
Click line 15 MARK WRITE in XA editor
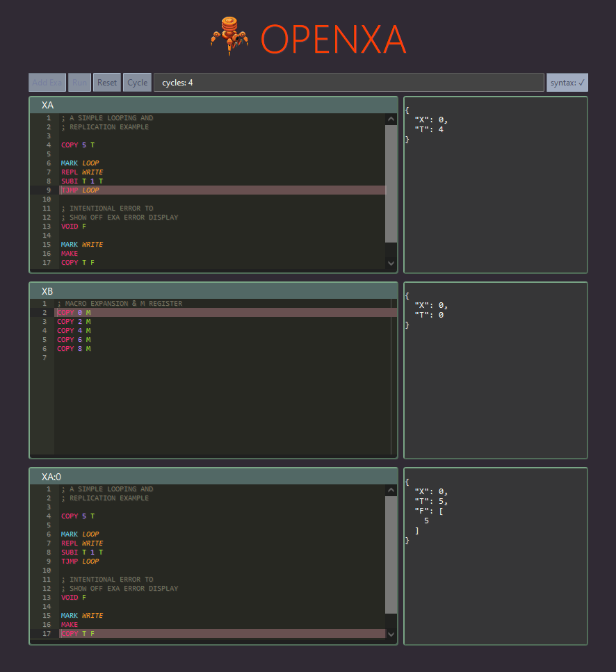(82, 245)
